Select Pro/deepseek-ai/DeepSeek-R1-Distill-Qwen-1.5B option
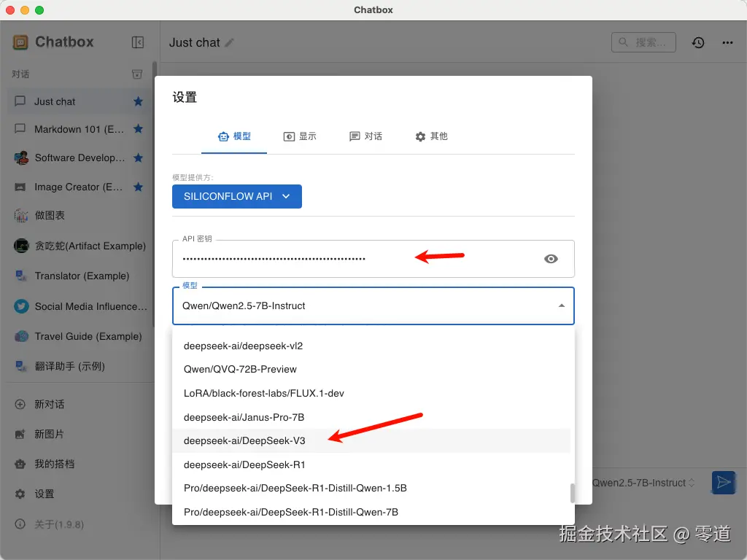The height and width of the screenshot is (560, 747). 371,488
